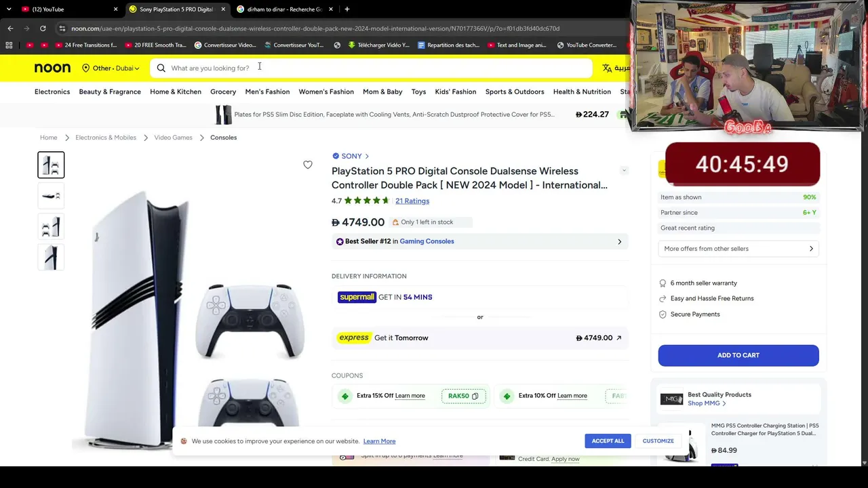Open the Chrome apps grid in the bookmarks bar
868x488 pixels.
click(x=9, y=45)
